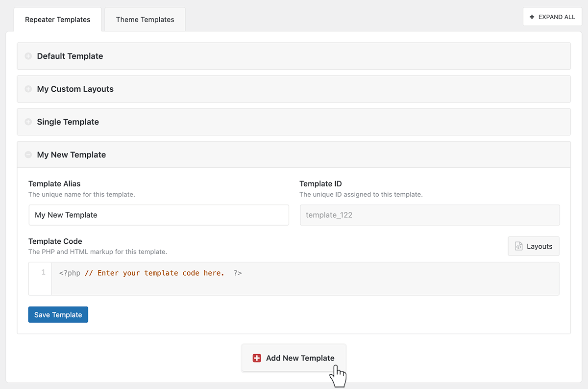Click line number 1 in code gutter

[43, 272]
